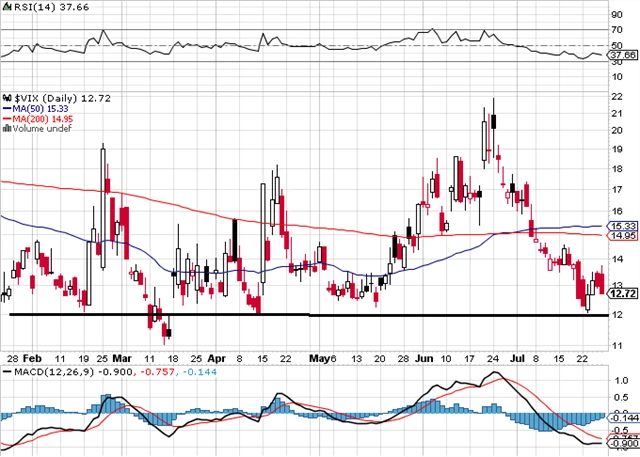Screen dimensions: 640x457
Task: Click the red -0.757 MACD signal value
Action: point(157,372)
